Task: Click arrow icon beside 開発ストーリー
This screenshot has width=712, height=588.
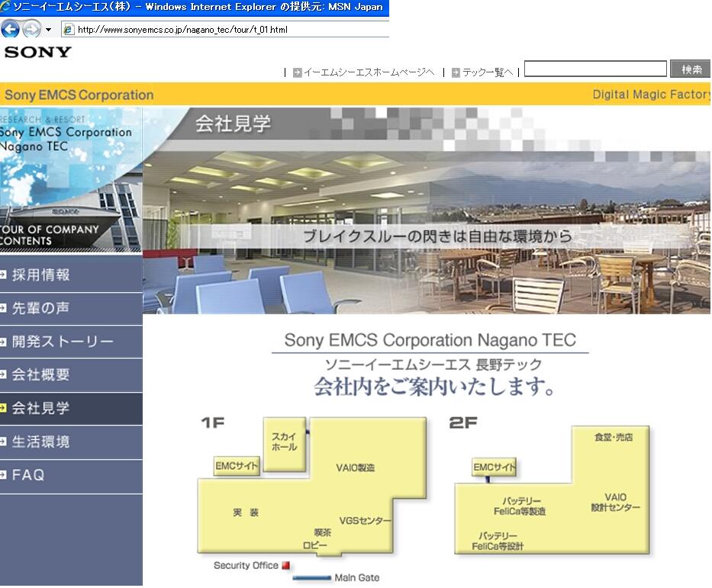Action: click(x=3, y=342)
